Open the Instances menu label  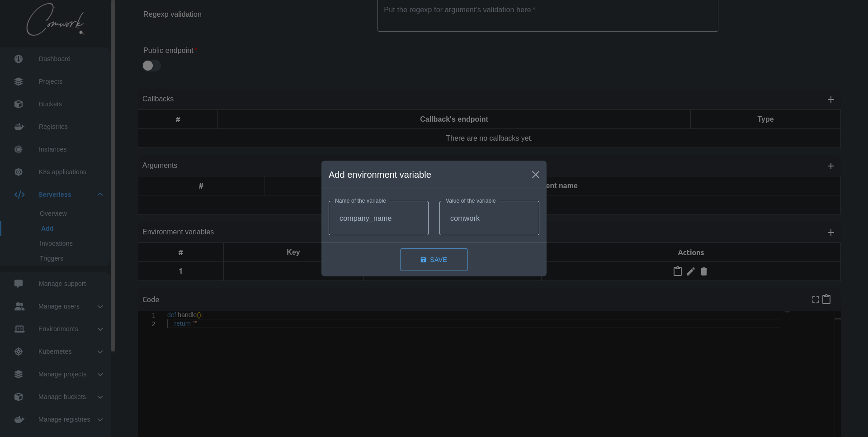pos(52,149)
